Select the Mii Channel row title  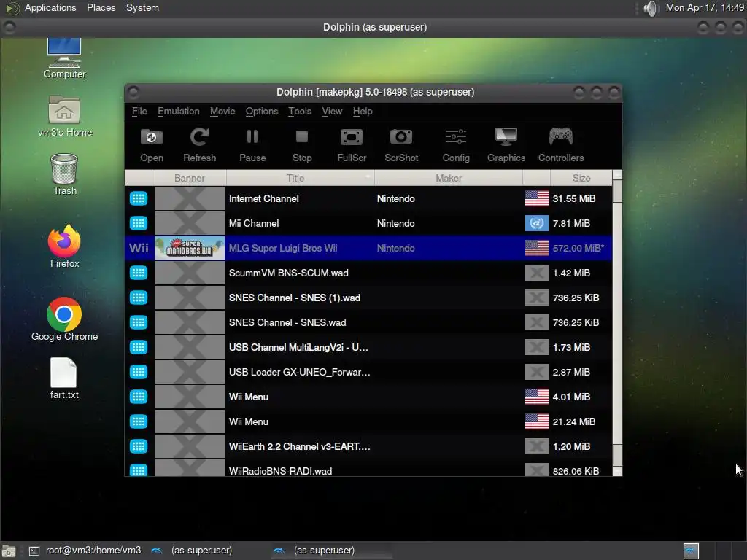[253, 223]
